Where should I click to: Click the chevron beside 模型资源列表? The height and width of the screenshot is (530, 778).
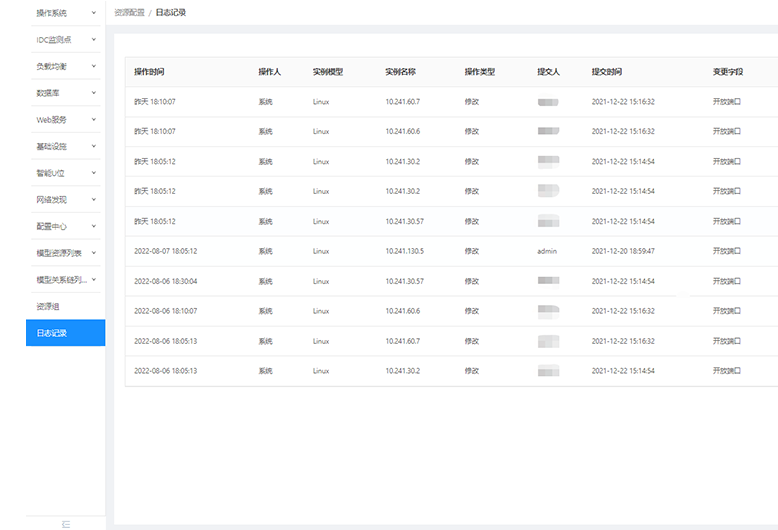coord(94,253)
